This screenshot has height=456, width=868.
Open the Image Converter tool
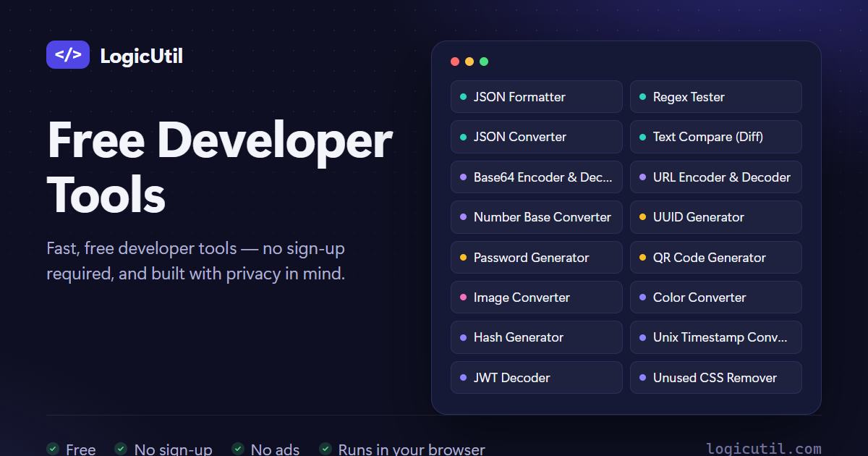[537, 297]
